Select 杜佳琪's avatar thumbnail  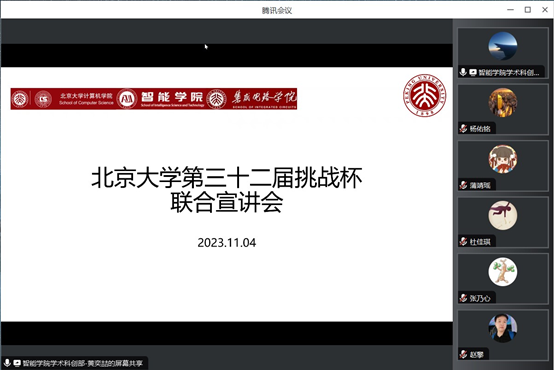pos(502,215)
